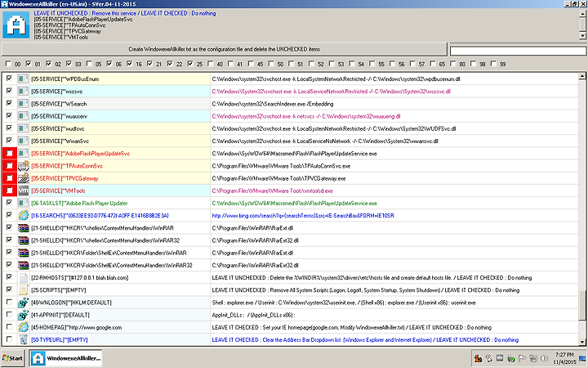Toggle the 05 category checkbox

point(89,64)
